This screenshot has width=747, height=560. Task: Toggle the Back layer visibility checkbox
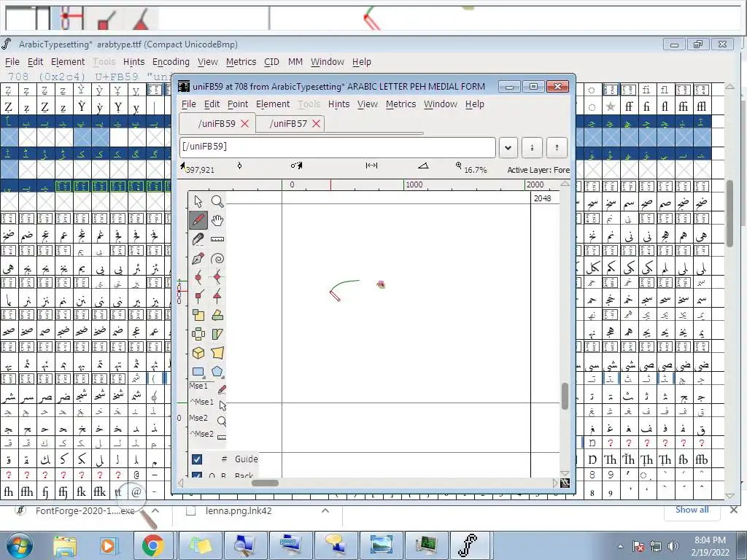196,475
